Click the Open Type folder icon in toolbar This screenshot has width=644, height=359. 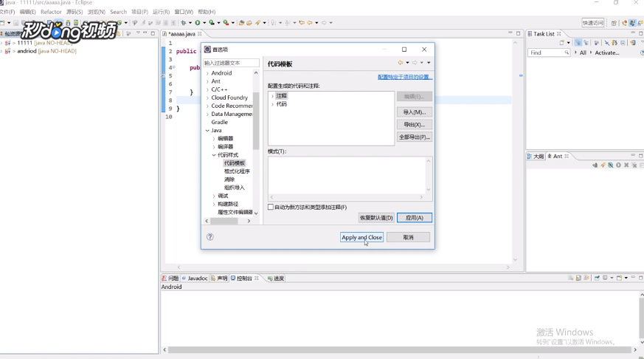pos(249,23)
